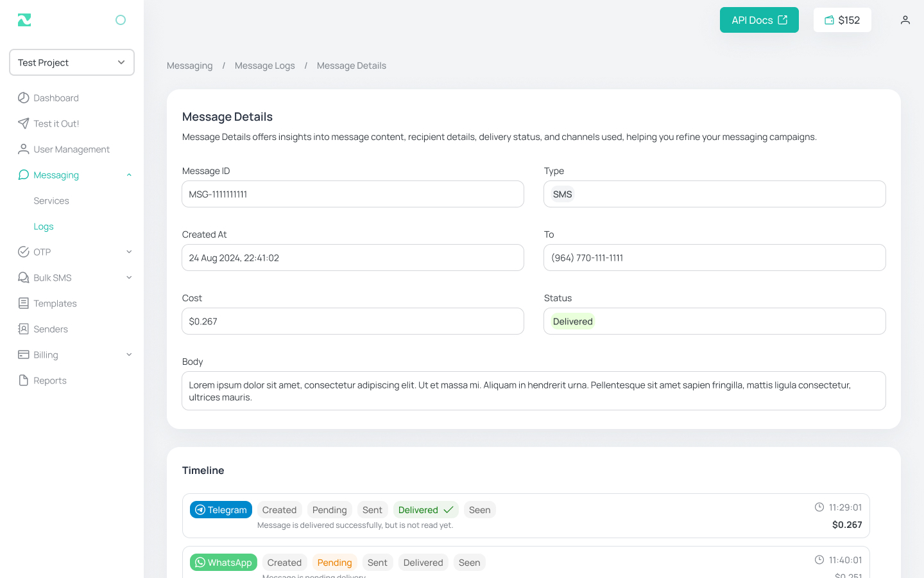Click the Telegram logo icon
924x578 pixels.
200,510
